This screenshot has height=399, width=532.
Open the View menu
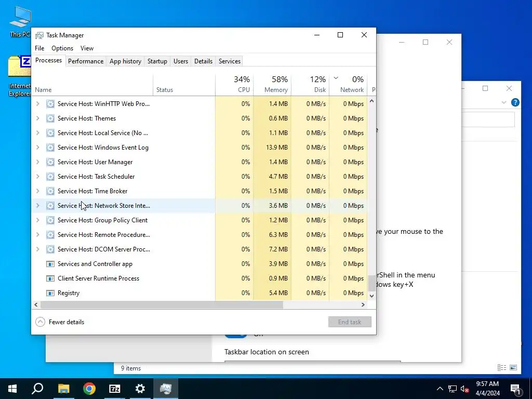click(87, 48)
